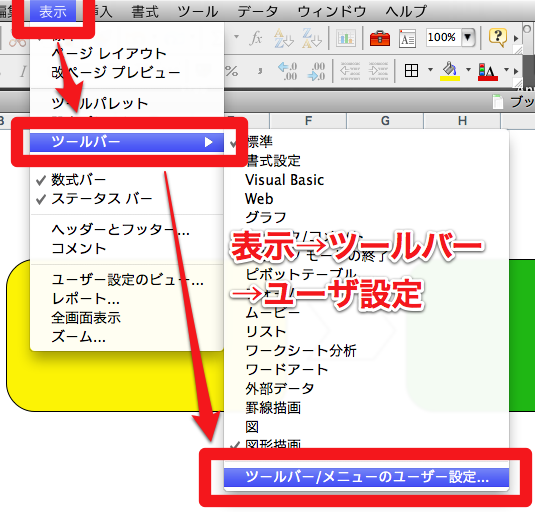535x512 pixels.
Task: Toggle 罫線描画 toolbar
Action: click(366, 408)
